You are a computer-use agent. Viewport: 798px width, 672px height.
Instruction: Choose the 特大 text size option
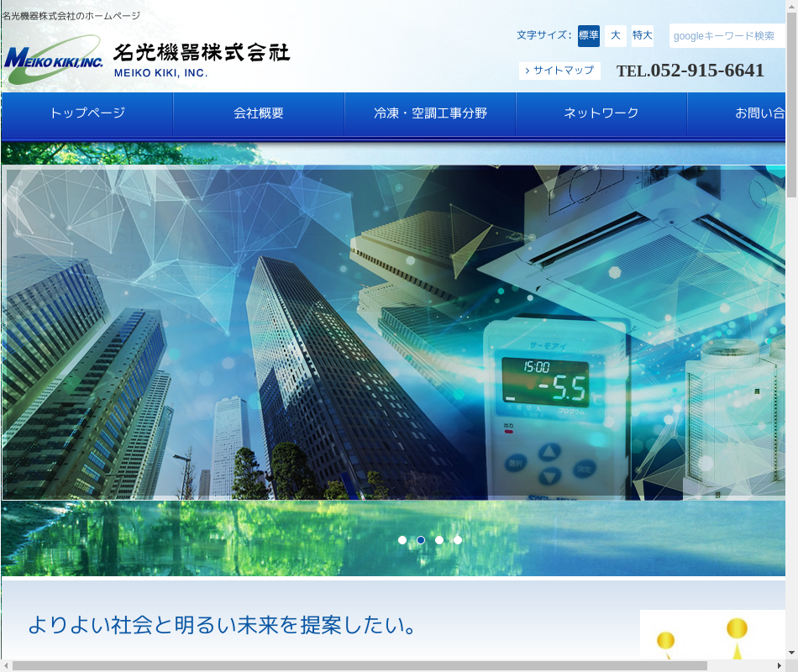pos(643,35)
